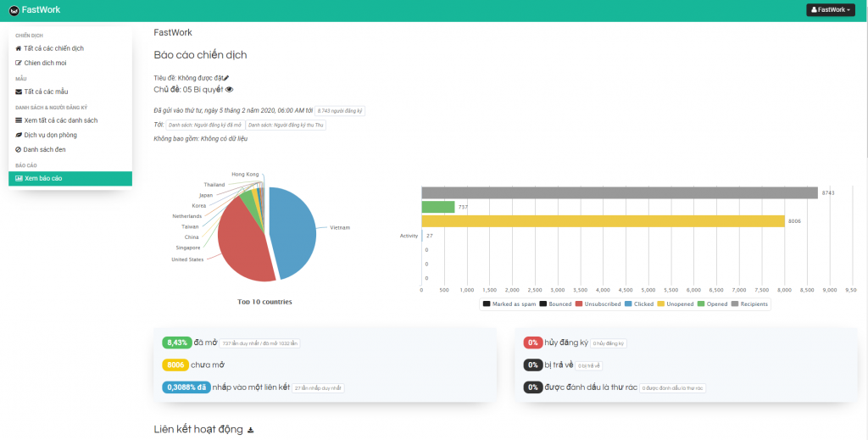Click the Báo cáo chiến dịch heading
The height and width of the screenshot is (440, 868).
click(x=200, y=55)
